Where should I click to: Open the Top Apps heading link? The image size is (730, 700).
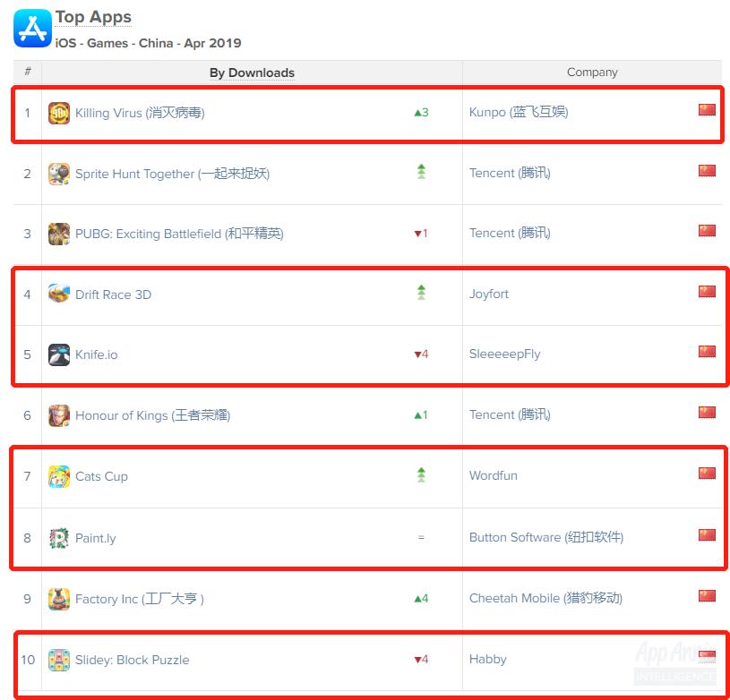coord(93,17)
